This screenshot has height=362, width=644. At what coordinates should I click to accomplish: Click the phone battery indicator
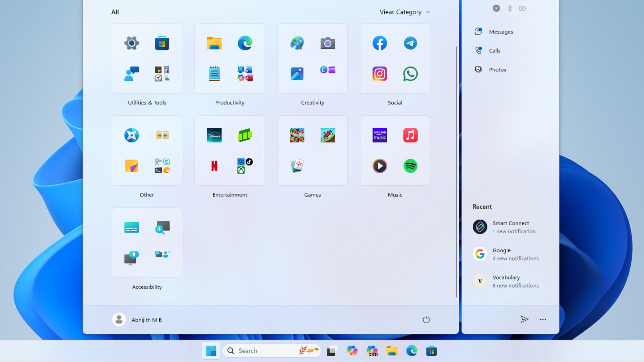pos(522,8)
